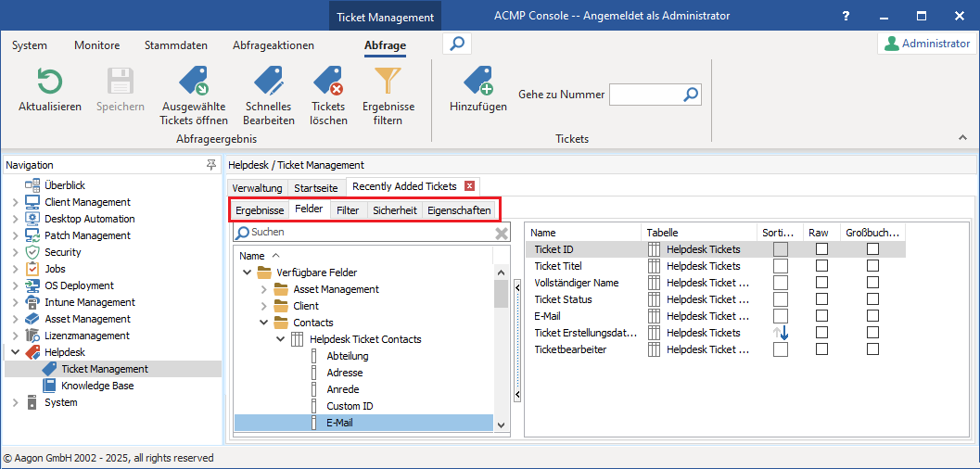Click the ribbon search magnifier icon
Image resolution: width=980 pixels, height=469 pixels.
pos(457,44)
